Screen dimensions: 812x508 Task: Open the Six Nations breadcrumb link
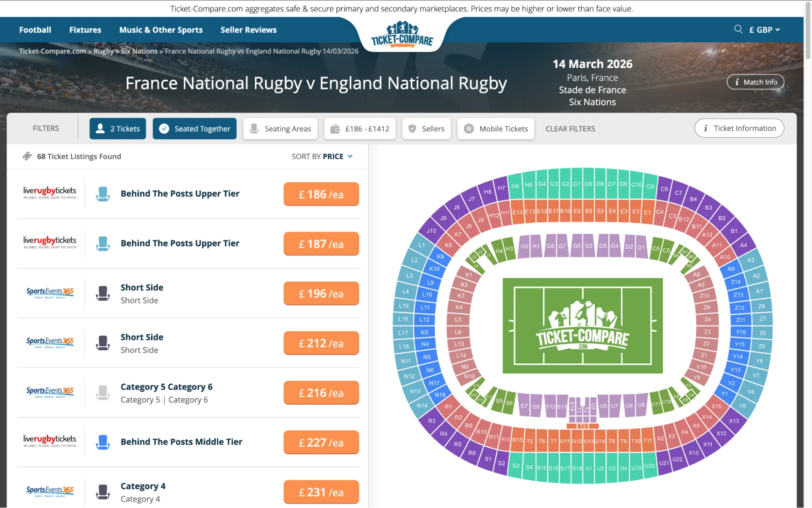tap(139, 51)
